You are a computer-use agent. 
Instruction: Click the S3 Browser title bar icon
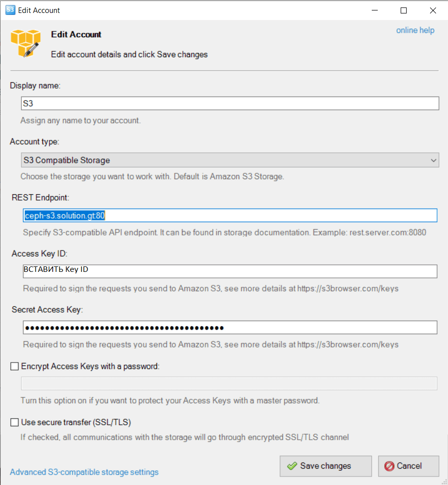(10, 10)
